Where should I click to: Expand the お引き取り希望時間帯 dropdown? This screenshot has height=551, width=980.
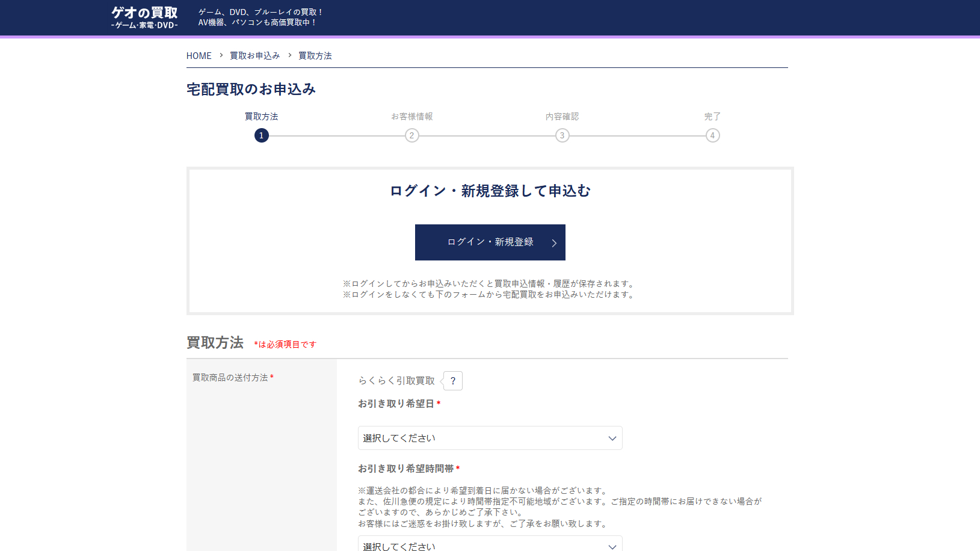(490, 544)
